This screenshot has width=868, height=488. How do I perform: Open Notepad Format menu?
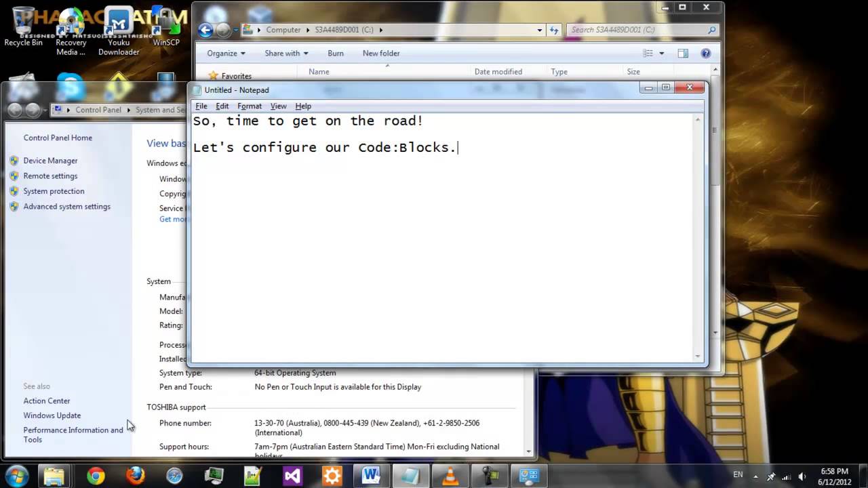(x=250, y=106)
